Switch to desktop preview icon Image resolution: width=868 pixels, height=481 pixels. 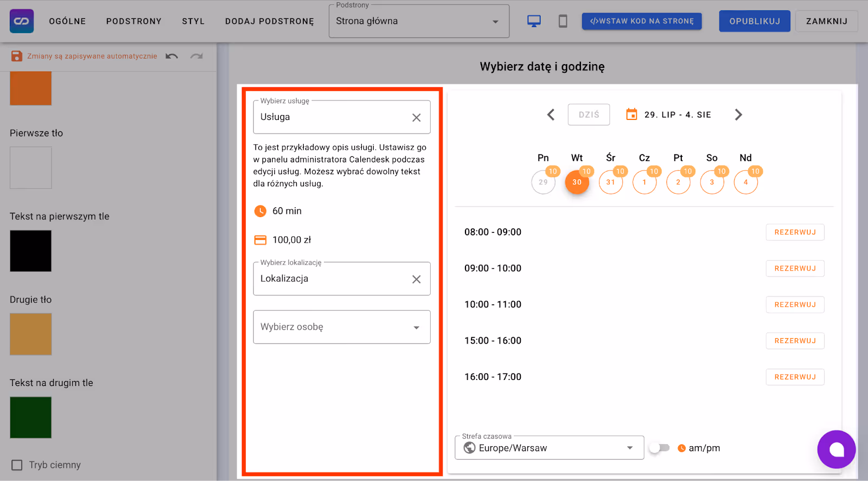534,21
